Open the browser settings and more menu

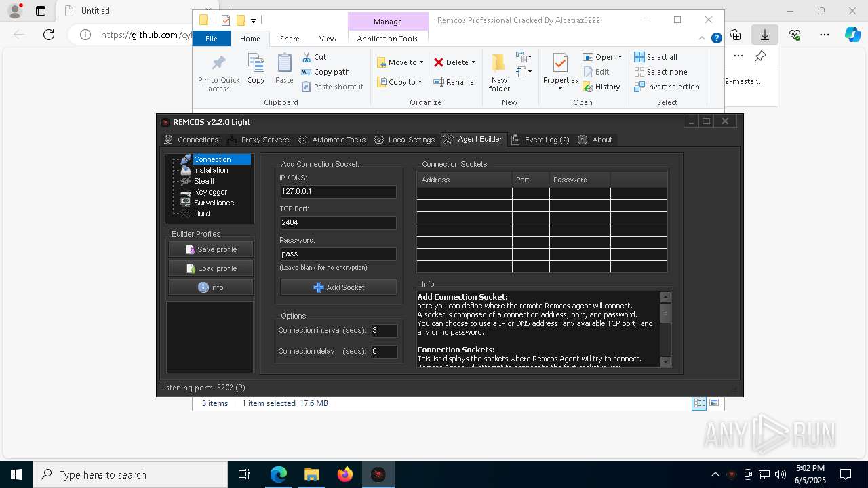[x=825, y=35]
